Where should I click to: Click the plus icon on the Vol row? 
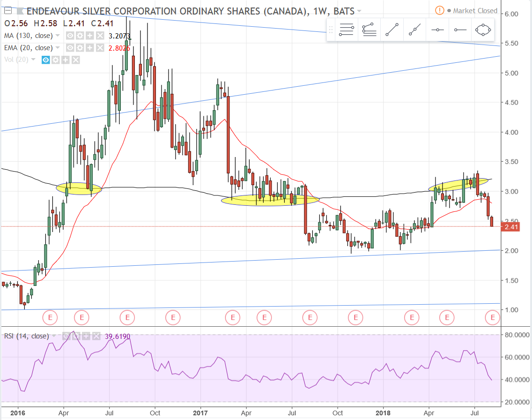point(65,60)
